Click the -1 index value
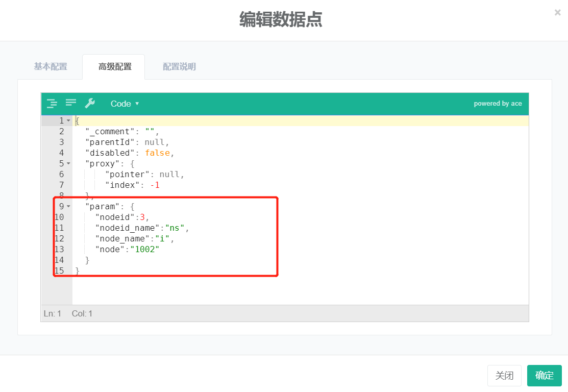This screenshot has width=568, height=392. (x=155, y=185)
